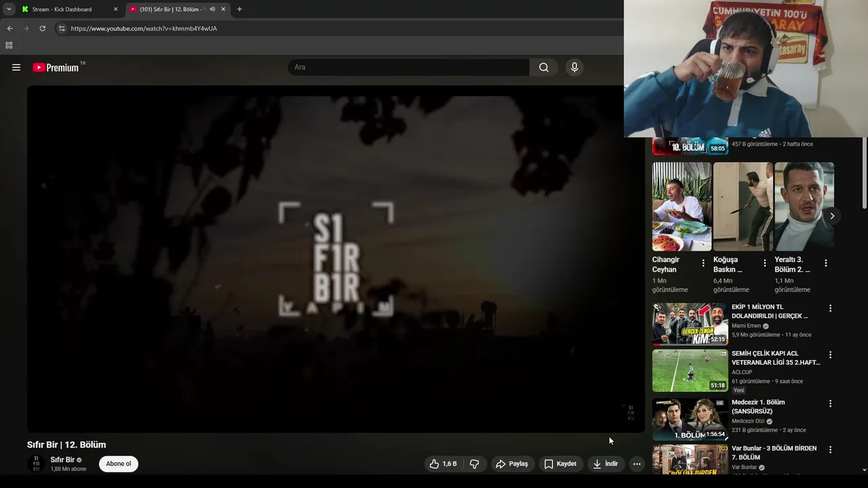The width and height of the screenshot is (868, 488).
Task: Click the Sıfır Bir | 12. Bölüm video title
Action: click(x=66, y=445)
